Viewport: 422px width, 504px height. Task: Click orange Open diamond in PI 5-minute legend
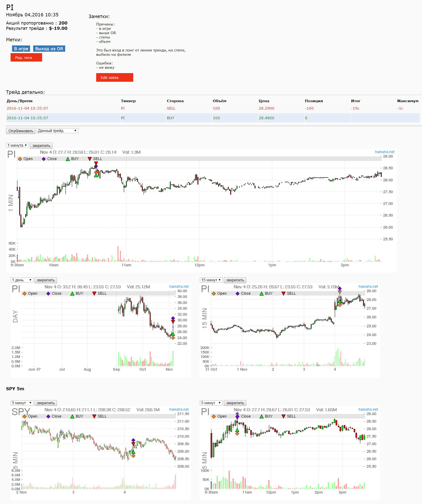tap(214, 416)
